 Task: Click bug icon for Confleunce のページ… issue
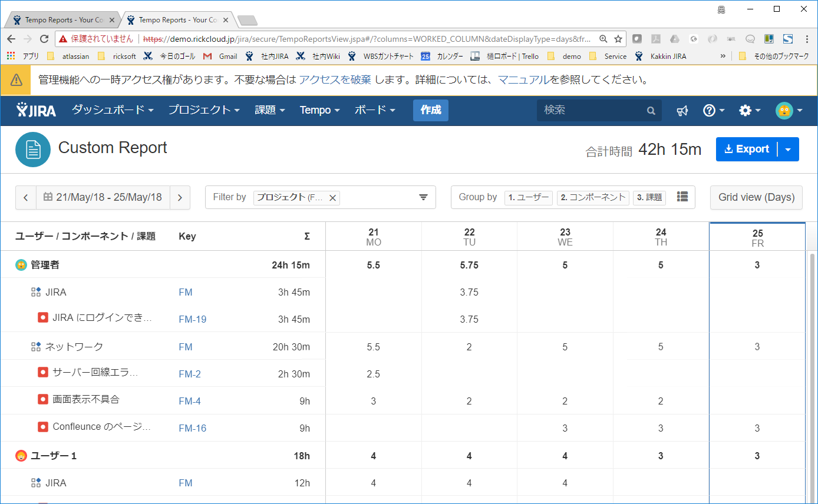point(43,427)
